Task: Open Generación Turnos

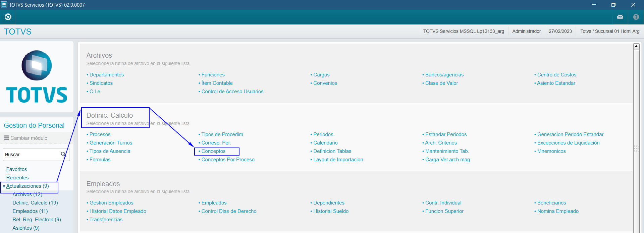Action: [111, 143]
